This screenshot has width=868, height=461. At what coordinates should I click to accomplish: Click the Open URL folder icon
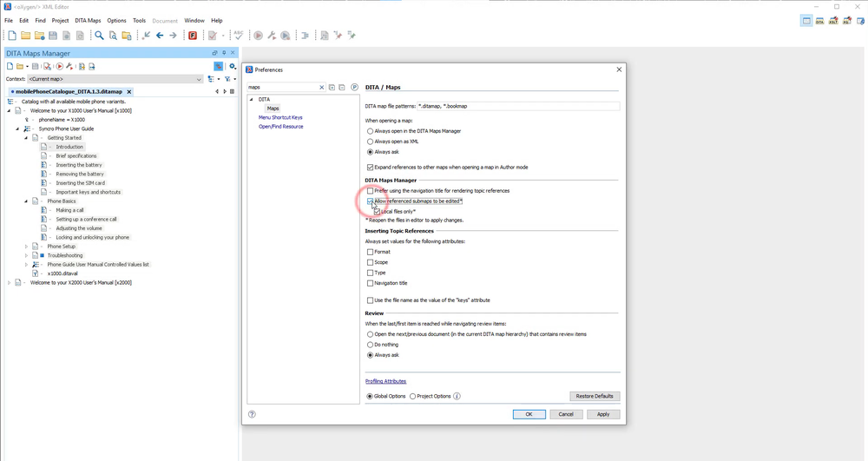[x=39, y=36]
